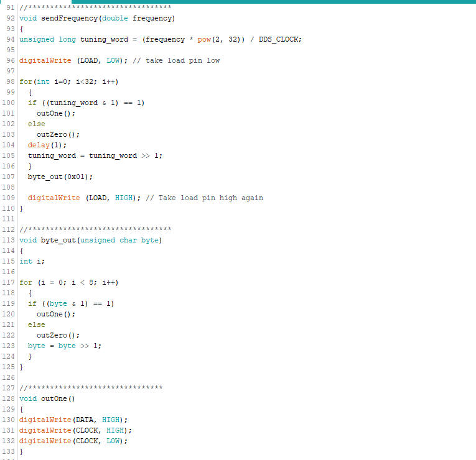
Task: Click the else keyword on line 102
Action: (36, 124)
